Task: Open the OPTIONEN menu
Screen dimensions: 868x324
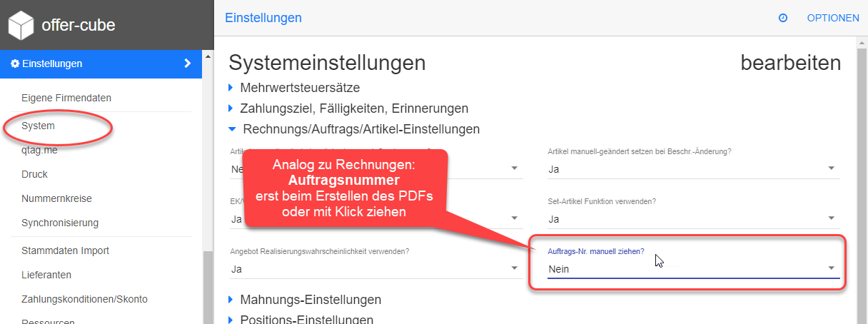Action: pos(832,18)
